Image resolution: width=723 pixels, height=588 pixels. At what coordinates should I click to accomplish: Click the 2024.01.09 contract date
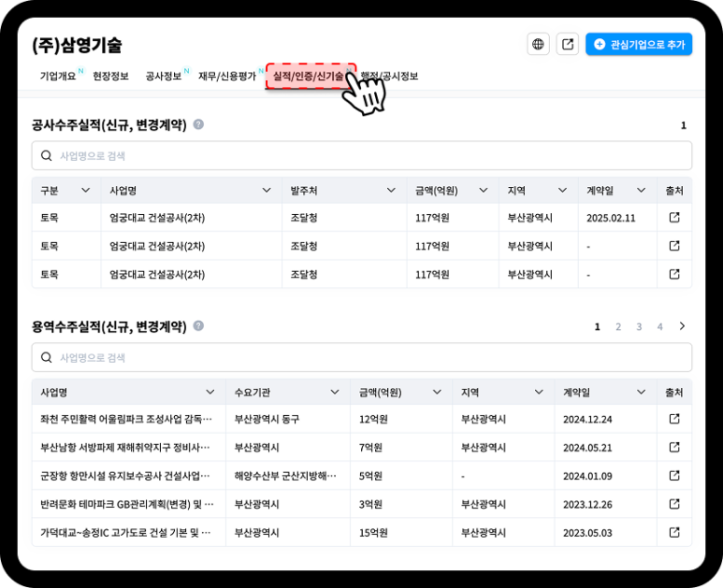tap(587, 476)
